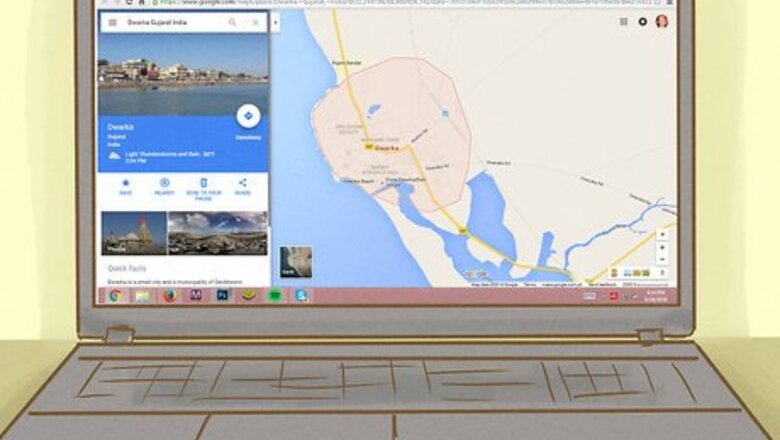This screenshot has height=440, width=780.
Task: Open the green circular app on taskbar
Action: click(275, 296)
